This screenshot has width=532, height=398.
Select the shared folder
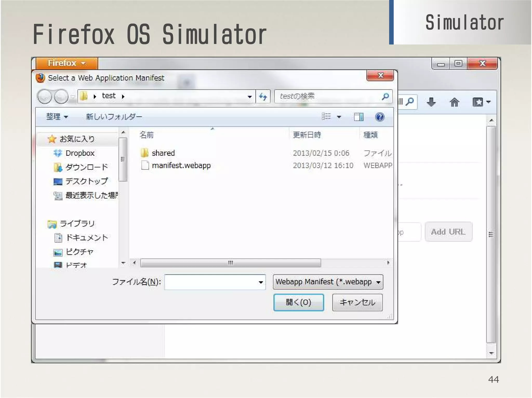163,153
